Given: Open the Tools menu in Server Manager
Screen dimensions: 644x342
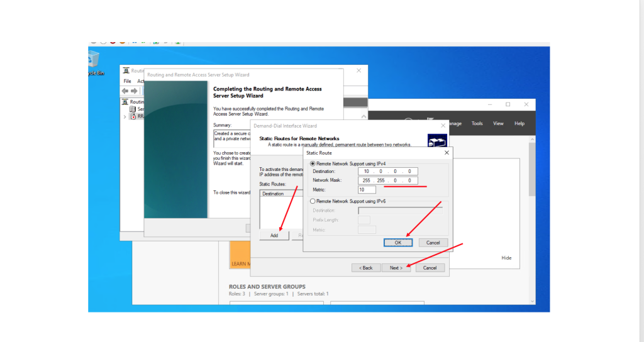Looking at the screenshot, I should click(x=477, y=124).
